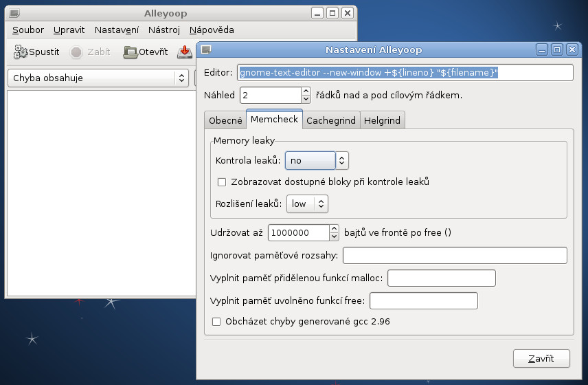Switch to the Helgrind tab
Screen dimensions: 588x385
[x=382, y=120]
